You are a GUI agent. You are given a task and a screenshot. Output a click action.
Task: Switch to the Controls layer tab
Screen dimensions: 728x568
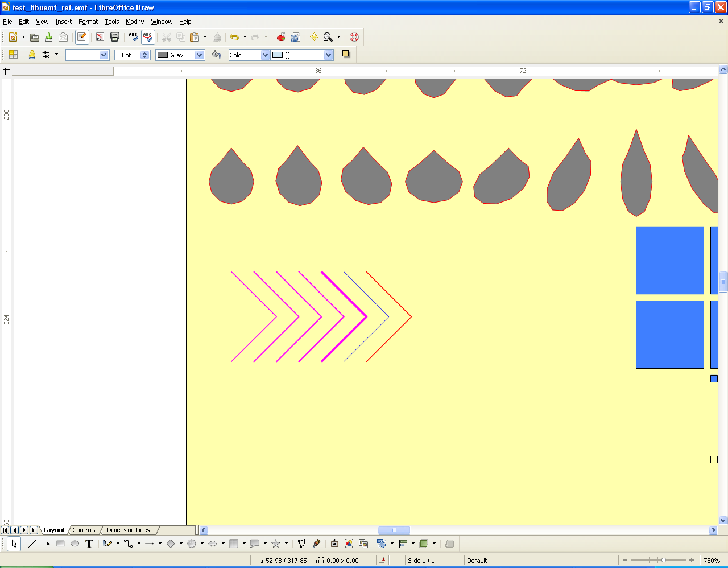(x=84, y=530)
